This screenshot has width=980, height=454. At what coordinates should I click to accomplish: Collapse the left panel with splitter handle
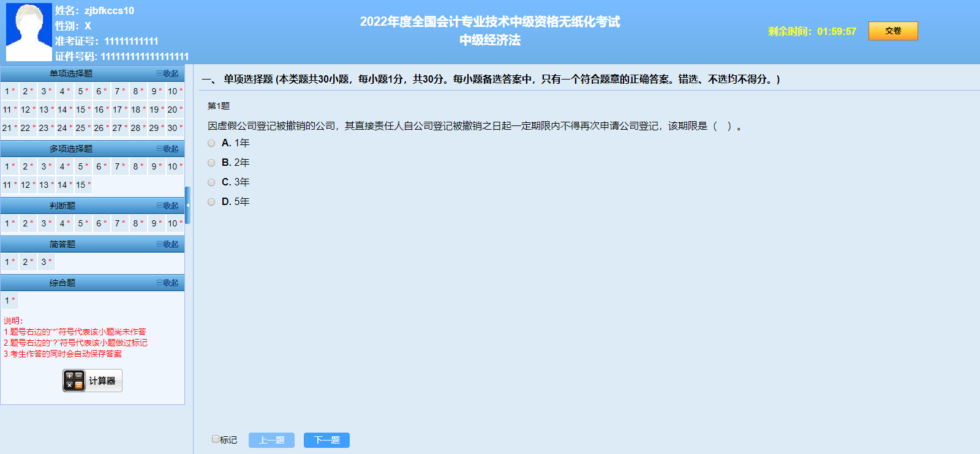tap(188, 206)
